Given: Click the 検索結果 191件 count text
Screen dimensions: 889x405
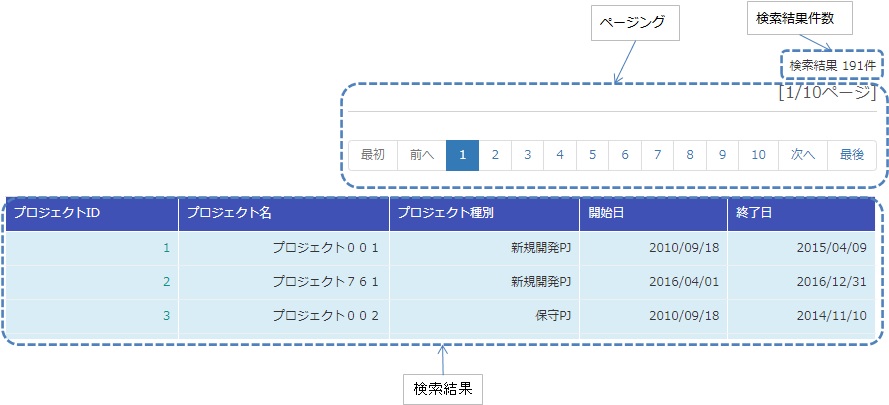Looking at the screenshot, I should click(x=832, y=65).
